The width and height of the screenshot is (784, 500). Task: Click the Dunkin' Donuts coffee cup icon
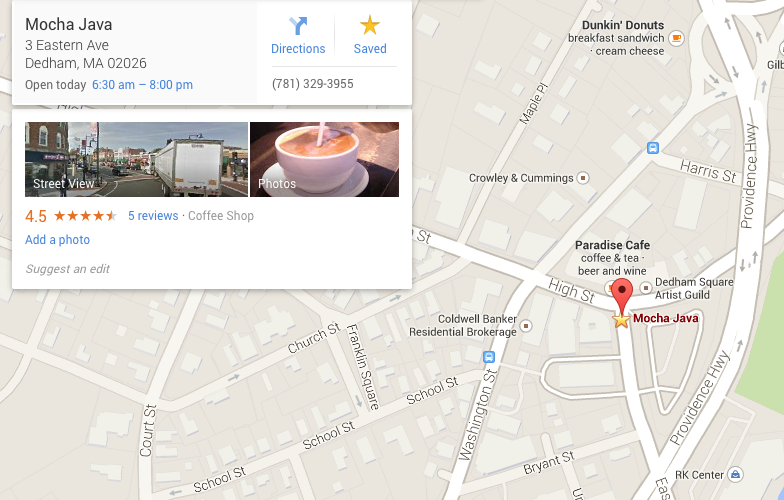click(x=676, y=38)
